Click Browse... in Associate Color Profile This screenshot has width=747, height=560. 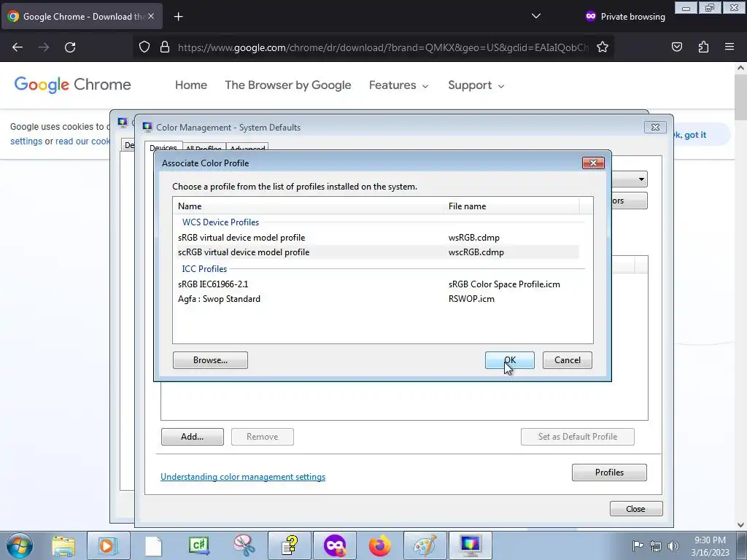click(x=210, y=360)
